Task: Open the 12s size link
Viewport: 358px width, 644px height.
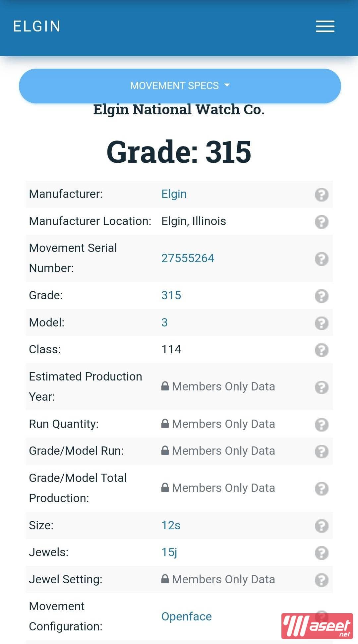Action: [x=171, y=525]
